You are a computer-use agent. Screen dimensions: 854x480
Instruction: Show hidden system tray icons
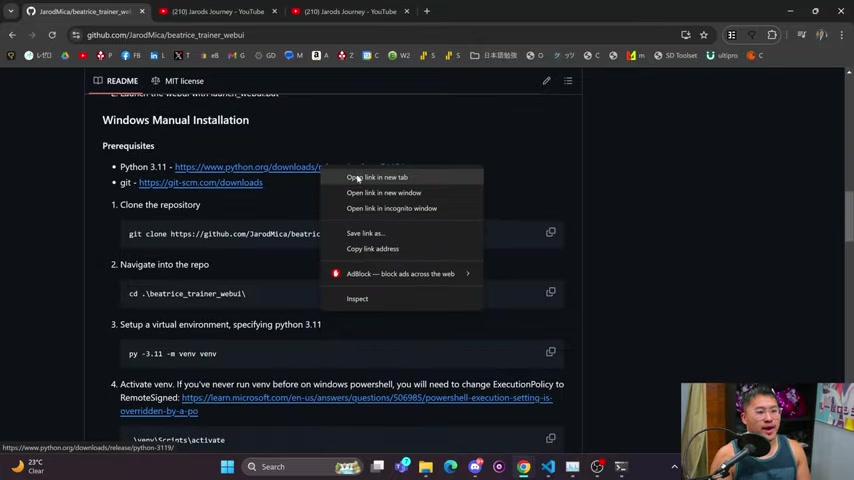click(674, 467)
